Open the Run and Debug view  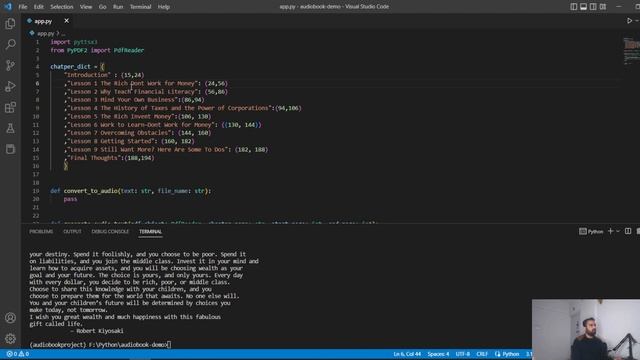[x=10, y=86]
